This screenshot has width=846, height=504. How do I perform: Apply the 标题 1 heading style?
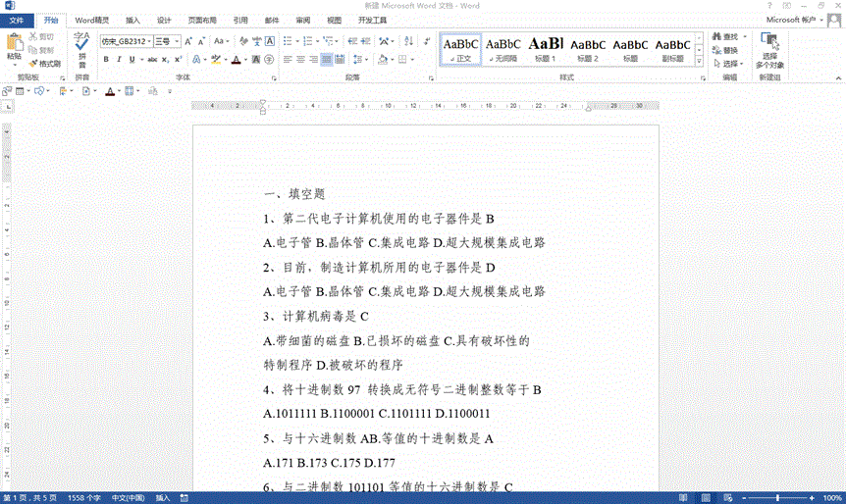tap(546, 48)
